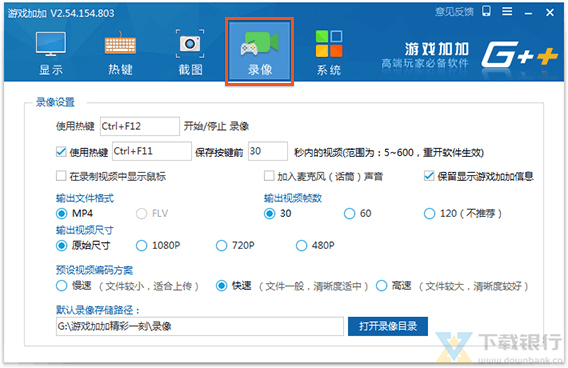Click the recording storage path field
Screen dimensions: 568x368
tap(200, 326)
